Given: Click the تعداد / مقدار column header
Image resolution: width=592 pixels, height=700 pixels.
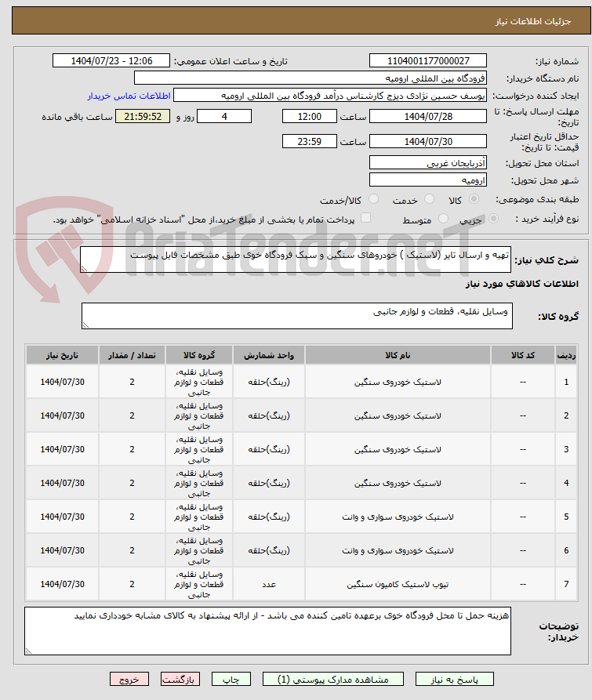Looking at the screenshot, I should (x=132, y=355).
